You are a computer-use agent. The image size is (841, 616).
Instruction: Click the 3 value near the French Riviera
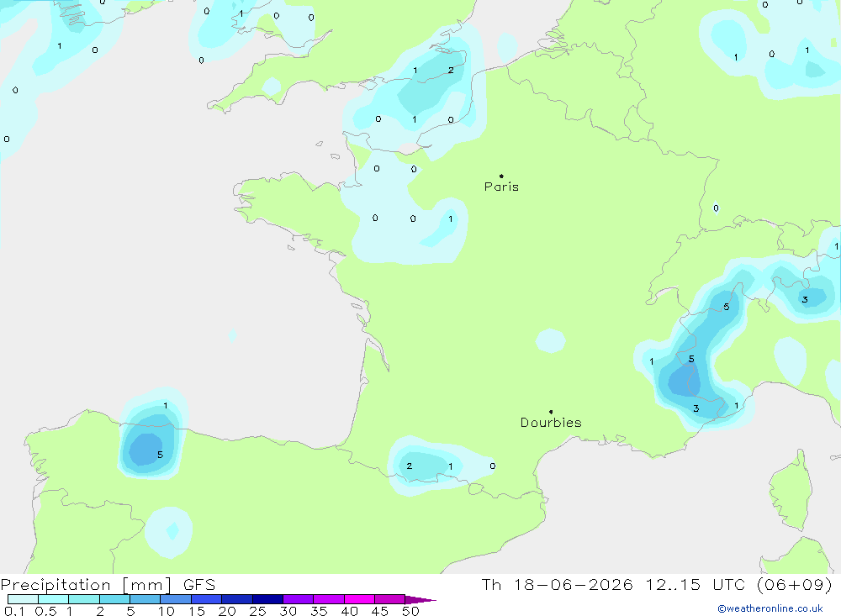(x=696, y=408)
